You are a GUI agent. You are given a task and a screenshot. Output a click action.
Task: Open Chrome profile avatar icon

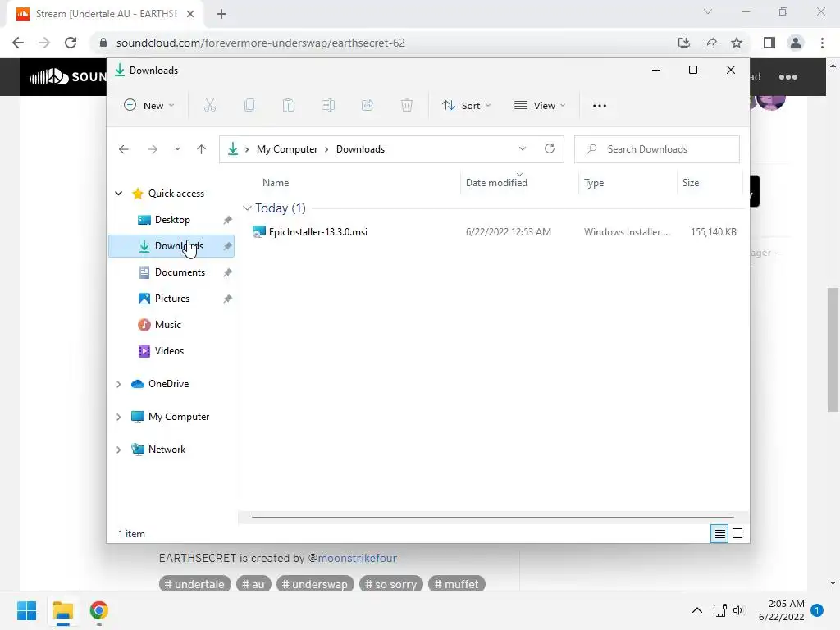coord(796,43)
